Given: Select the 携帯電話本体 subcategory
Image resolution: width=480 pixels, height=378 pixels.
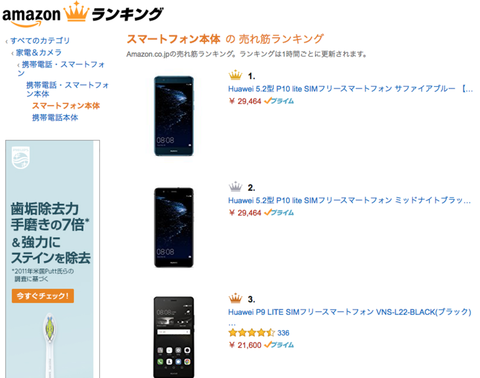Looking at the screenshot, I should pyautogui.click(x=55, y=118).
